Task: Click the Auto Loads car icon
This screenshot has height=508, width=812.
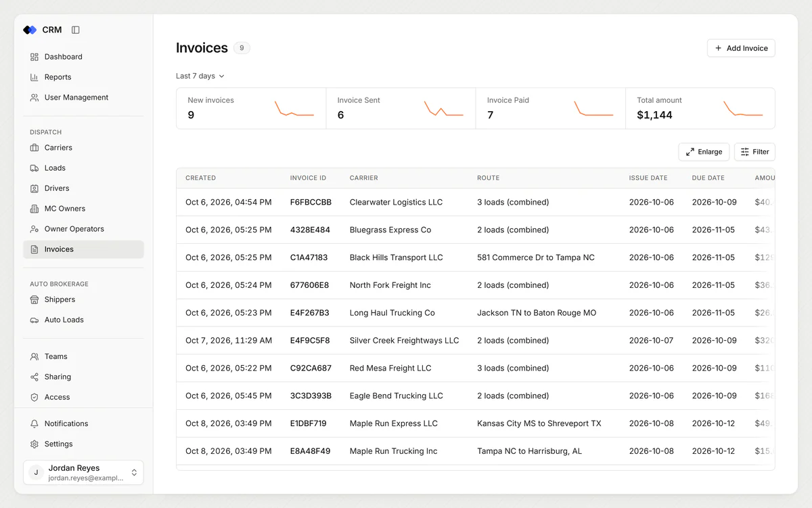Action: 35,320
